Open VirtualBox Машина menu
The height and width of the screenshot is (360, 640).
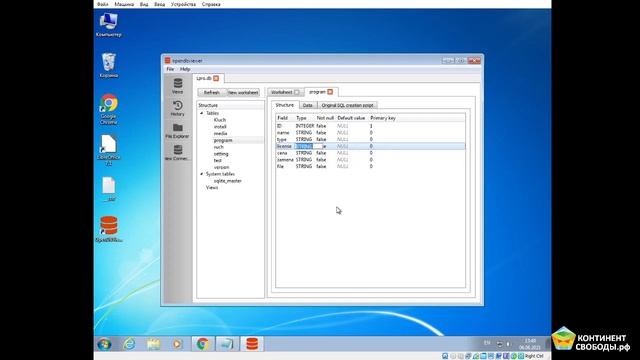point(124,4)
